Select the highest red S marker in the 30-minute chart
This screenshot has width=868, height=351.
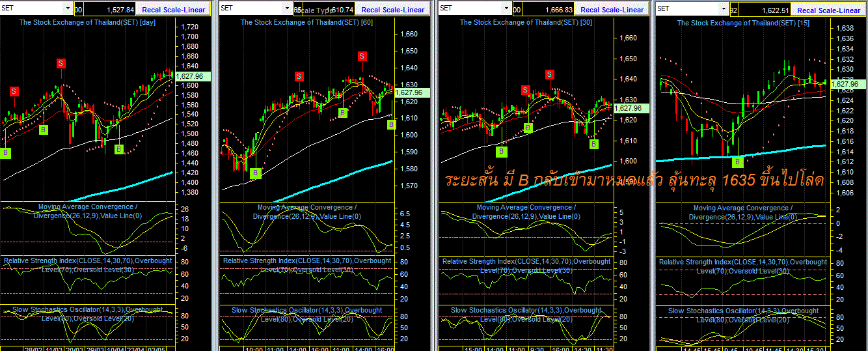click(550, 74)
